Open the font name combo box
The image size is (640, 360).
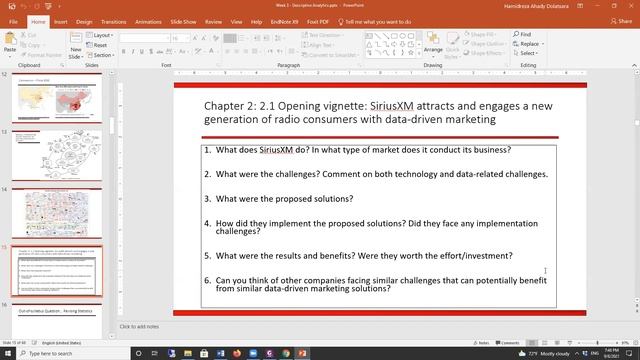145,38
